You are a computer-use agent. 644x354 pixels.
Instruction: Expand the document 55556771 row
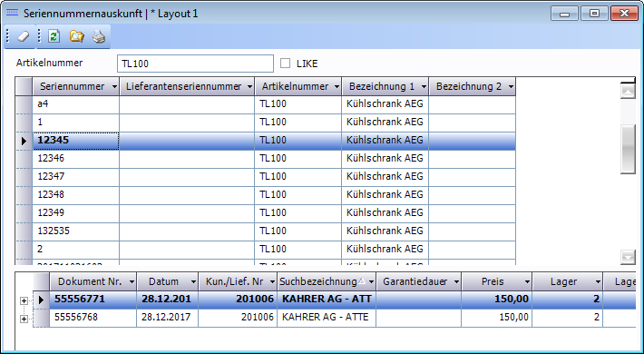pos(24,301)
